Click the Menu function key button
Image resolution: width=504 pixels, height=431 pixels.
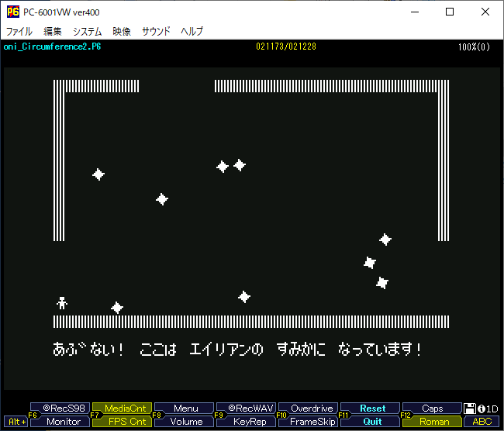[186, 409]
